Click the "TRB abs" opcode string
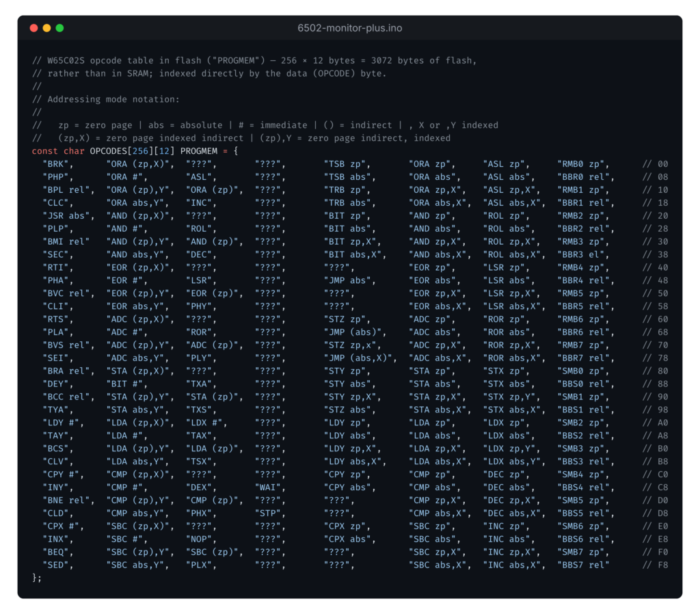 (347, 203)
